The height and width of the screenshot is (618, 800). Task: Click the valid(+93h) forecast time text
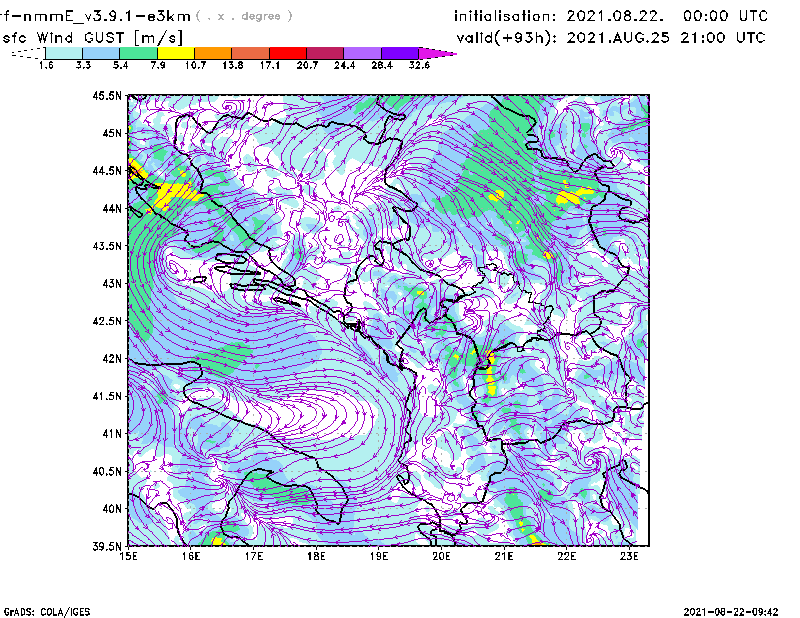(x=610, y=37)
